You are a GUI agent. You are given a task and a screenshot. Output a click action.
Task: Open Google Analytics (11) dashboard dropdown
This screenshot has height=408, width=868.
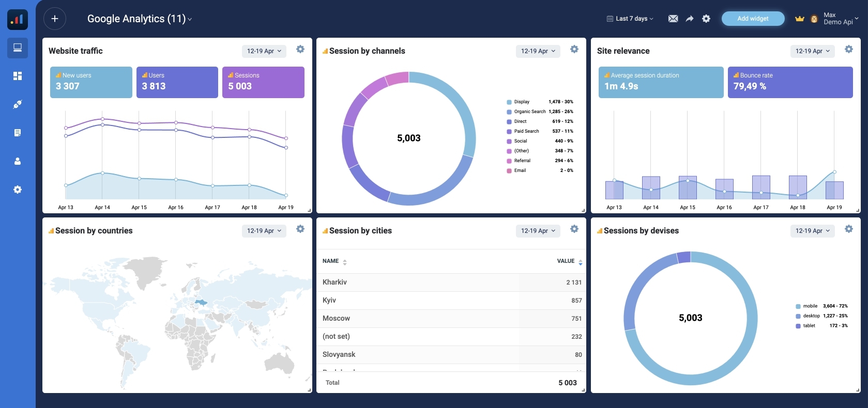[140, 19]
